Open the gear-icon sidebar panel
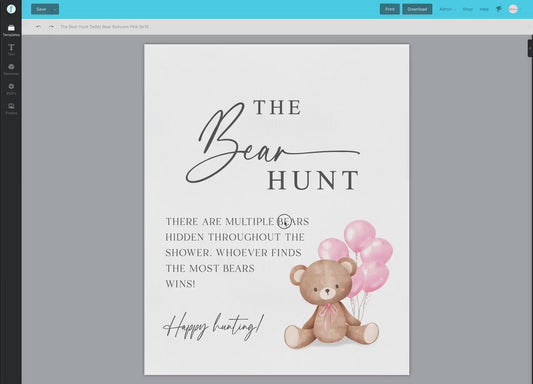533x384 pixels. [x=11, y=89]
